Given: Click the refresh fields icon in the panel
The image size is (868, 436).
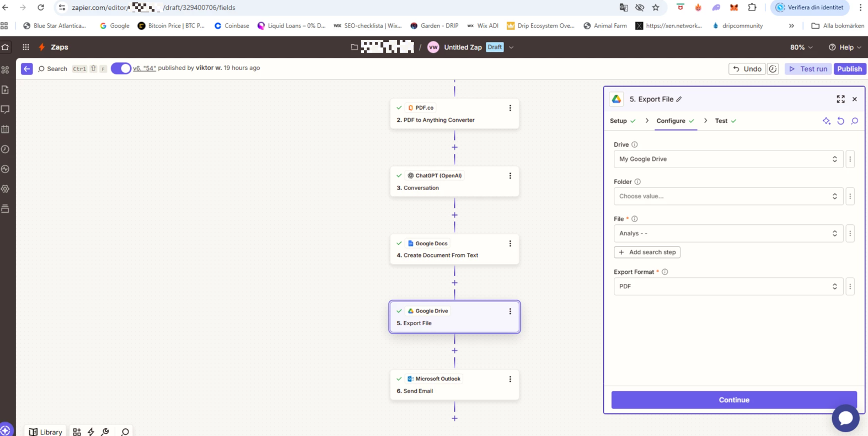Looking at the screenshot, I should click(x=840, y=121).
